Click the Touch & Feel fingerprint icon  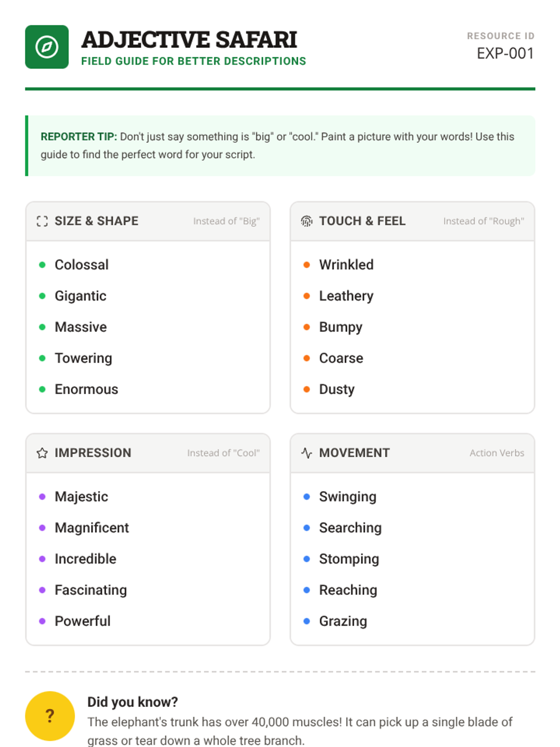coord(307,221)
